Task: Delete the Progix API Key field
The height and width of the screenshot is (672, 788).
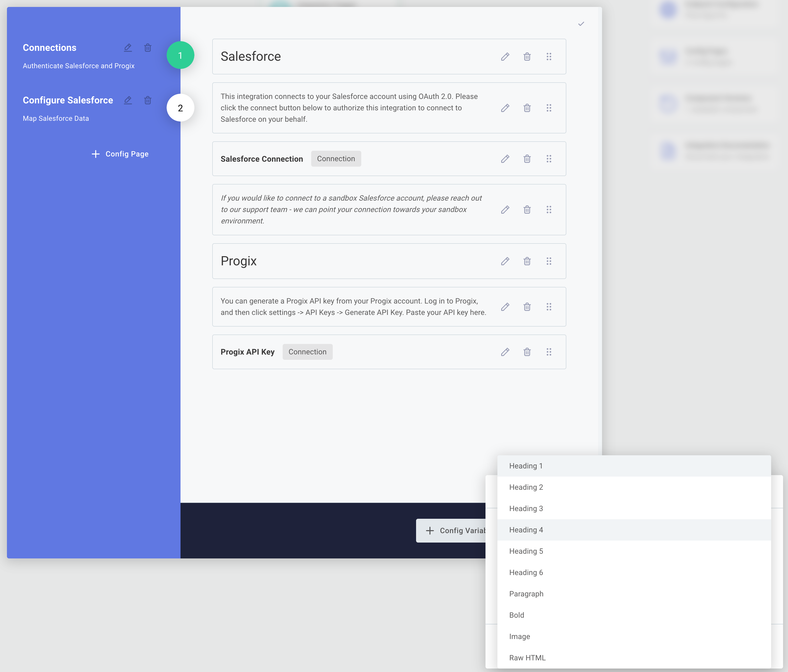Action: [527, 352]
